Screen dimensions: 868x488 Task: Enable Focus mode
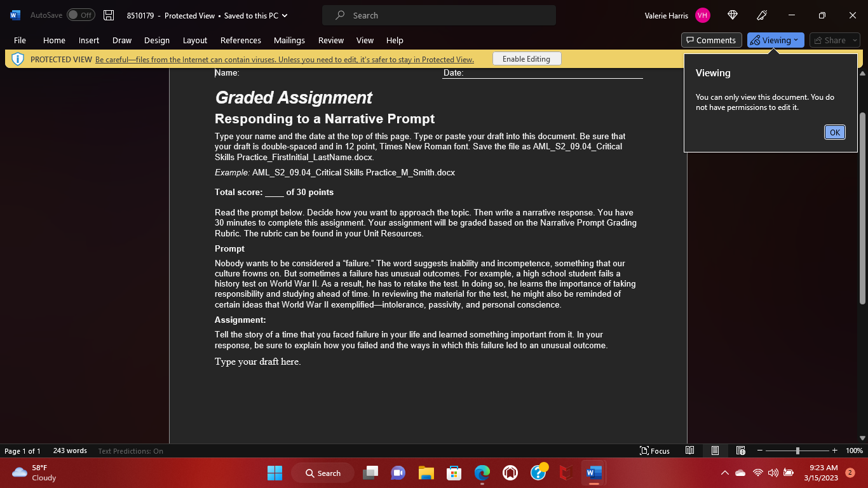(655, 451)
